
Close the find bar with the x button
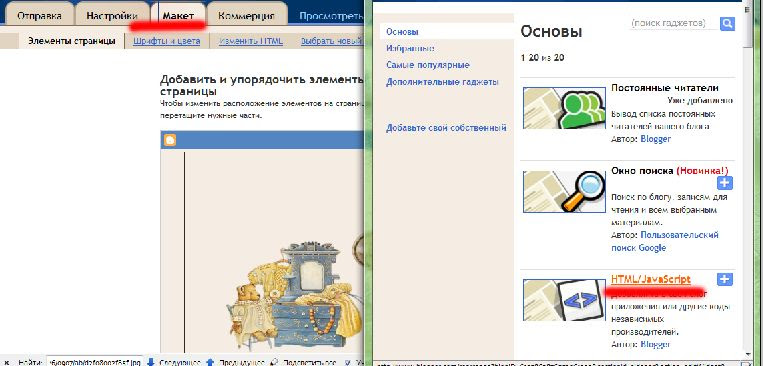pyautogui.click(x=7, y=363)
